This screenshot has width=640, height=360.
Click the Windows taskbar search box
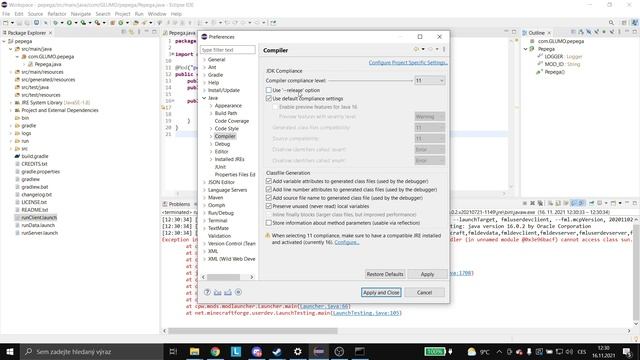click(91, 351)
